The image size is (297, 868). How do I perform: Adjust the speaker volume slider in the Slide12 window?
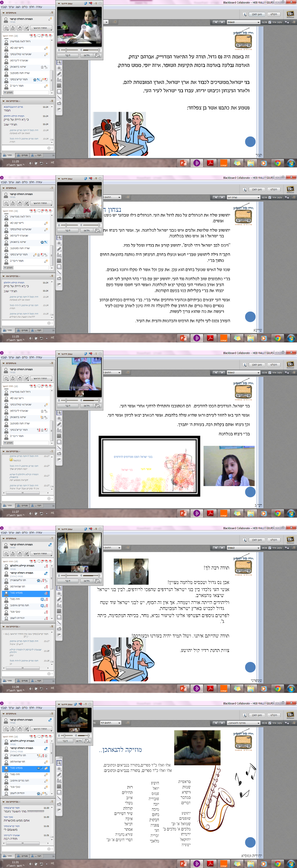coord(91,400)
